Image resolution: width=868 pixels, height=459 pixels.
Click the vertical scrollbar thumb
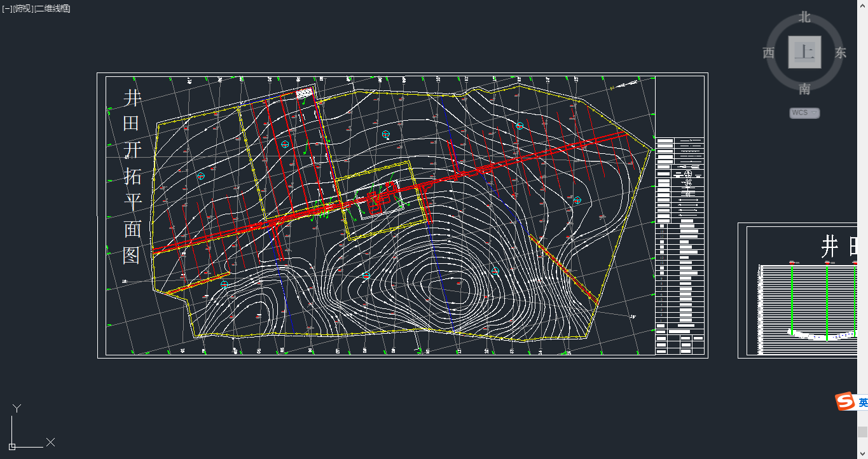(x=862, y=432)
